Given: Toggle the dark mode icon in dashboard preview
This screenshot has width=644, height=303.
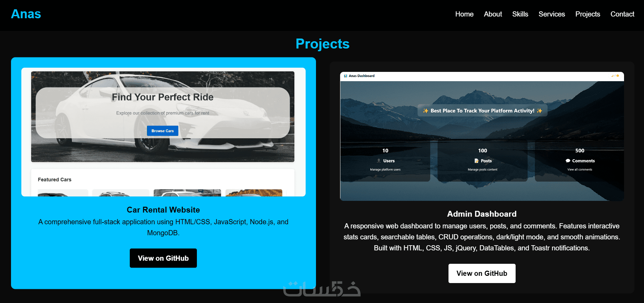Looking at the screenshot, I should [612, 76].
